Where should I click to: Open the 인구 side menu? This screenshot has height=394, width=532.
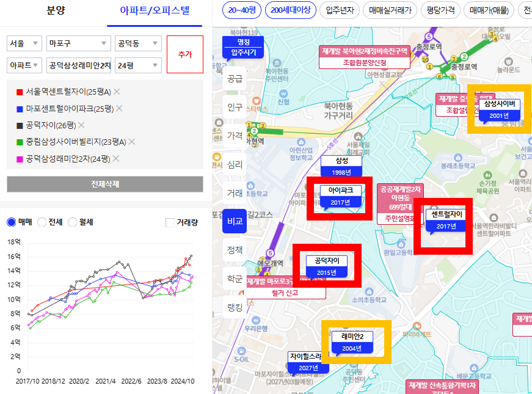pos(235,108)
